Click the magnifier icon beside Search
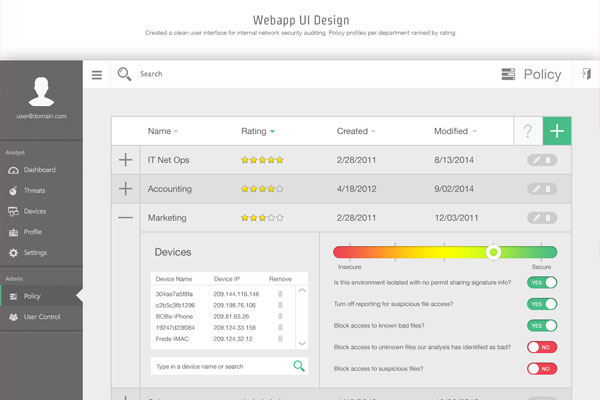This screenshot has height=400, width=600. click(125, 73)
